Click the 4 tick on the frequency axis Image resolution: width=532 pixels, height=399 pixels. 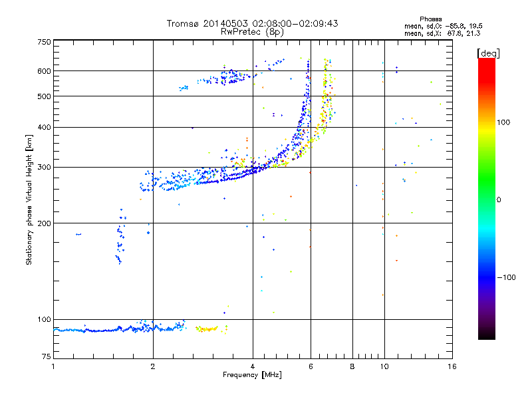[253, 367]
